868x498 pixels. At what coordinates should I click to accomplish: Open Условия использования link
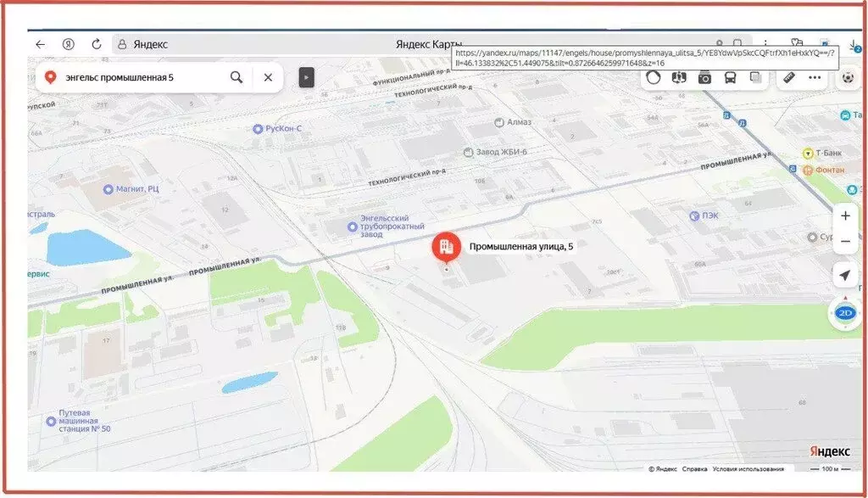(748, 469)
